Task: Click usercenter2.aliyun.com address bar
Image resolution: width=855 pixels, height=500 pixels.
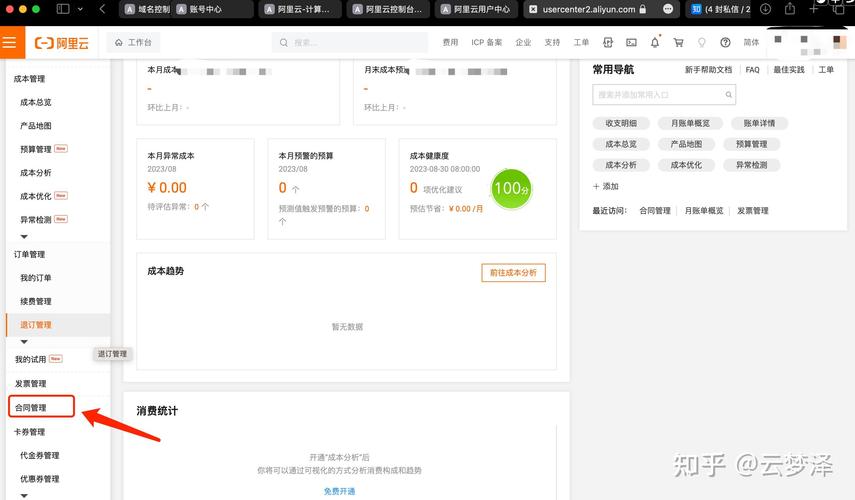Action: (x=588, y=9)
